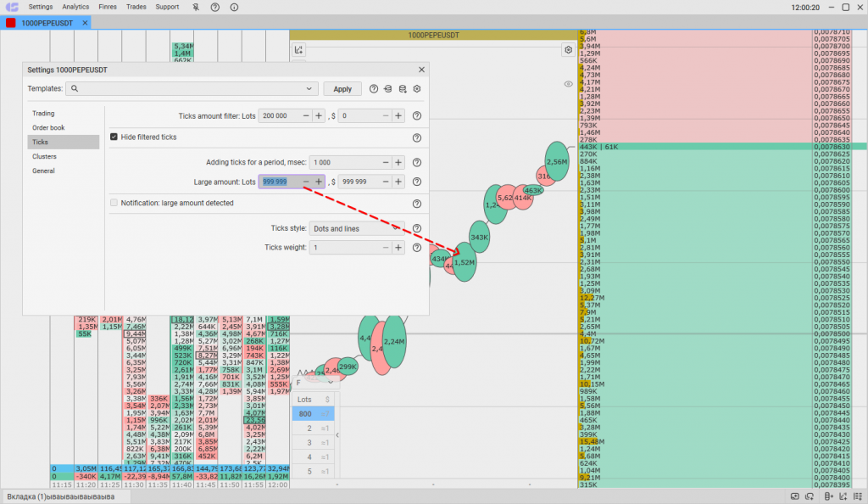Click the Ticks amount filter Lots field

tap(280, 115)
